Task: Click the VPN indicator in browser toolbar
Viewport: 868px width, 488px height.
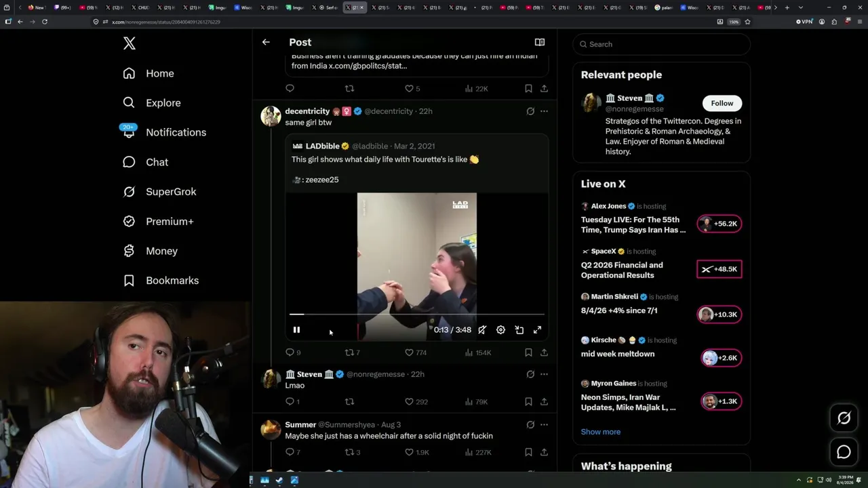Action: pyautogui.click(x=804, y=22)
